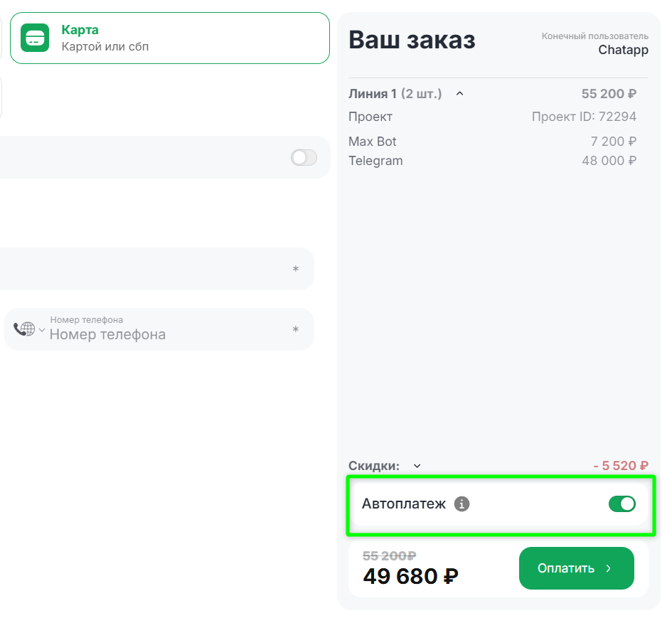Click the Скидки label text
672x623 pixels.
(x=373, y=466)
